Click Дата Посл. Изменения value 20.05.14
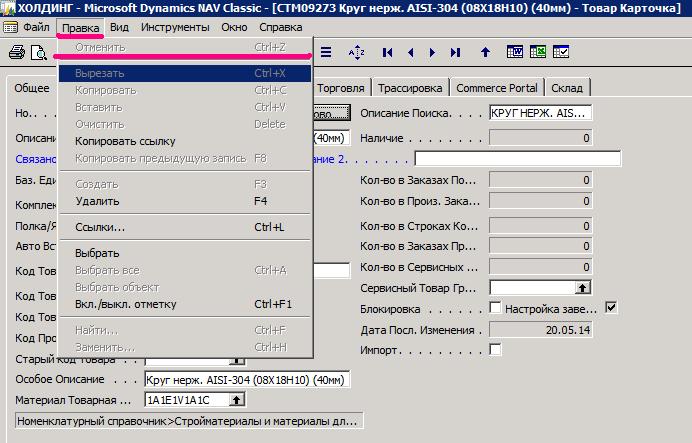The image size is (692, 443). [540, 330]
